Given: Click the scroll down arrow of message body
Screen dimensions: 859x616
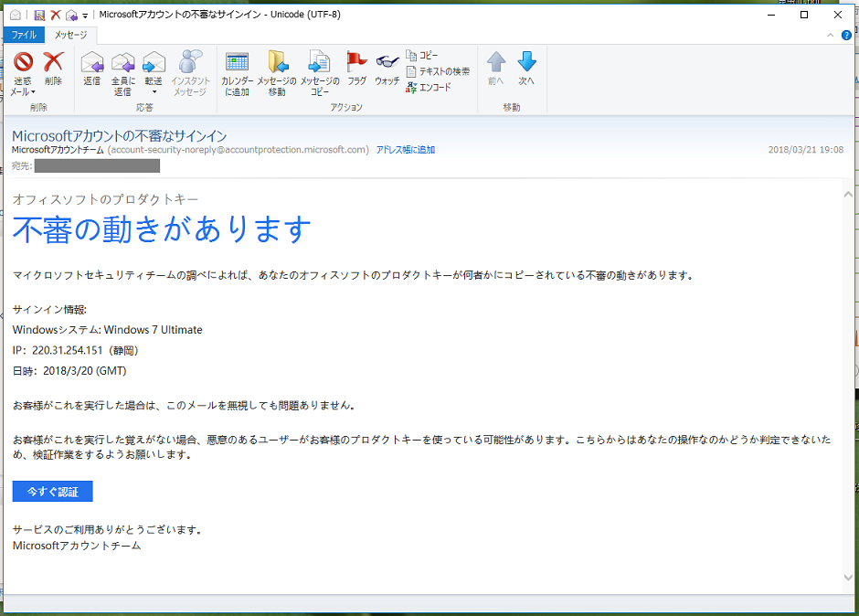Looking at the screenshot, I should click(x=848, y=577).
